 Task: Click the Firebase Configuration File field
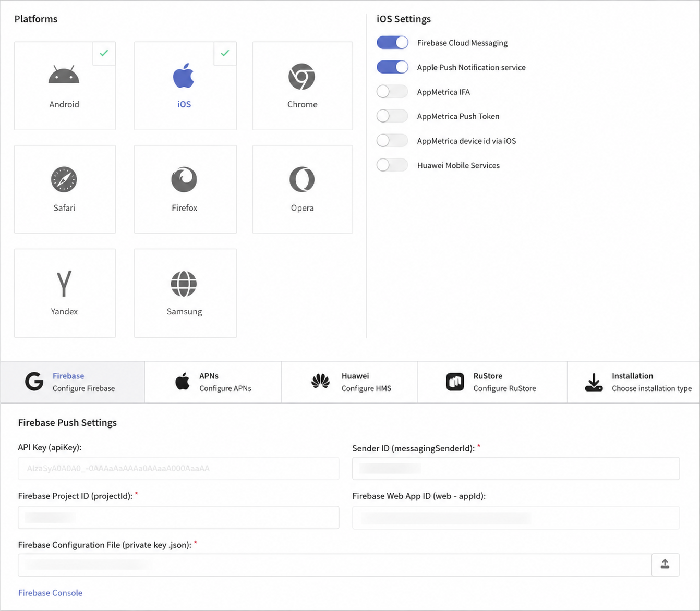tap(335, 565)
